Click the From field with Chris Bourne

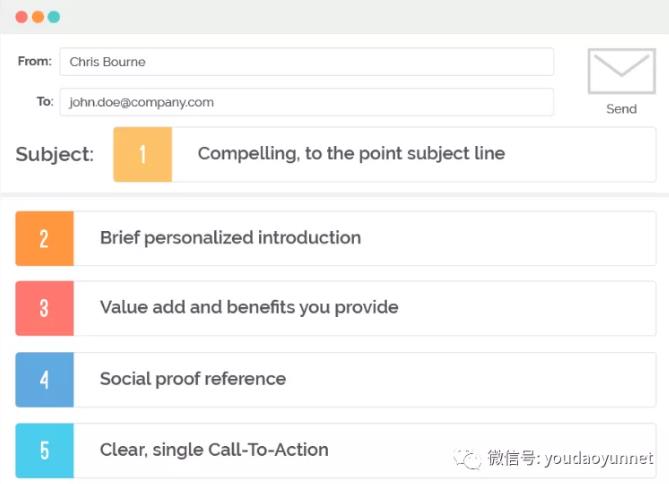pyautogui.click(x=306, y=62)
